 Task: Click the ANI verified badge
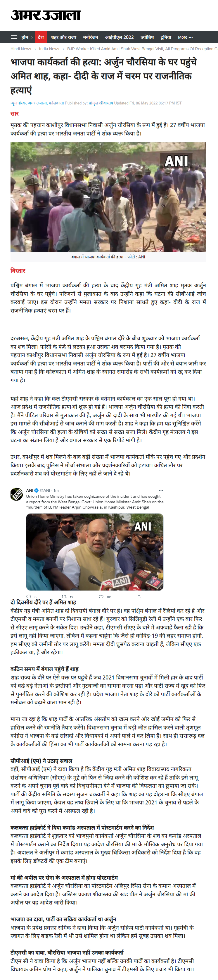(37, 490)
